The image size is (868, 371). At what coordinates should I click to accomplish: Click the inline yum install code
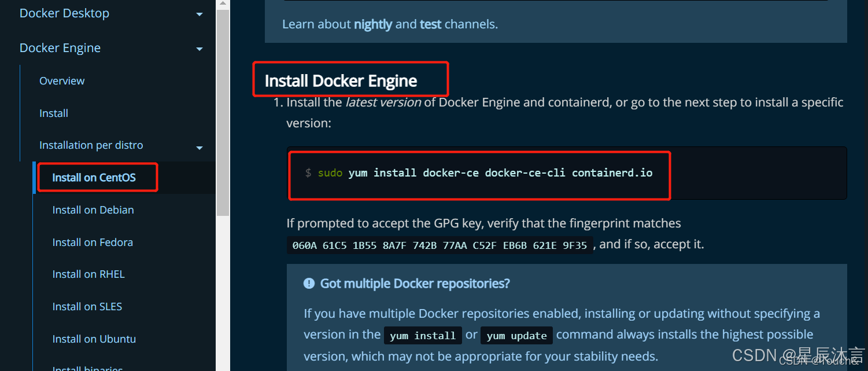423,336
